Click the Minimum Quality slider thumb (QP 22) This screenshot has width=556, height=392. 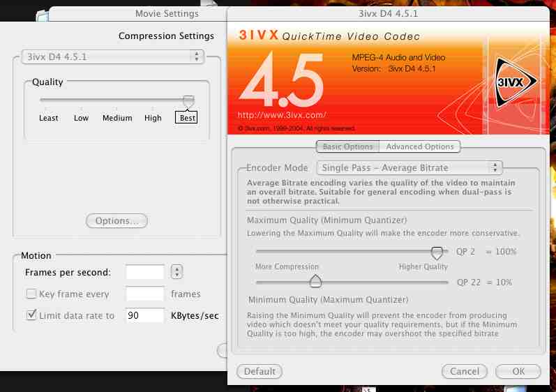315,280
